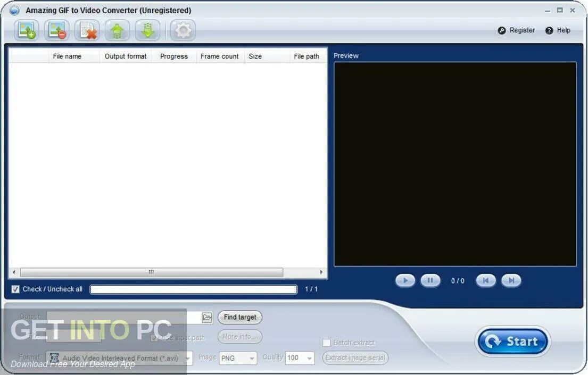588x375 pixels.
Task: Click the Output path input field
Action: click(124, 318)
